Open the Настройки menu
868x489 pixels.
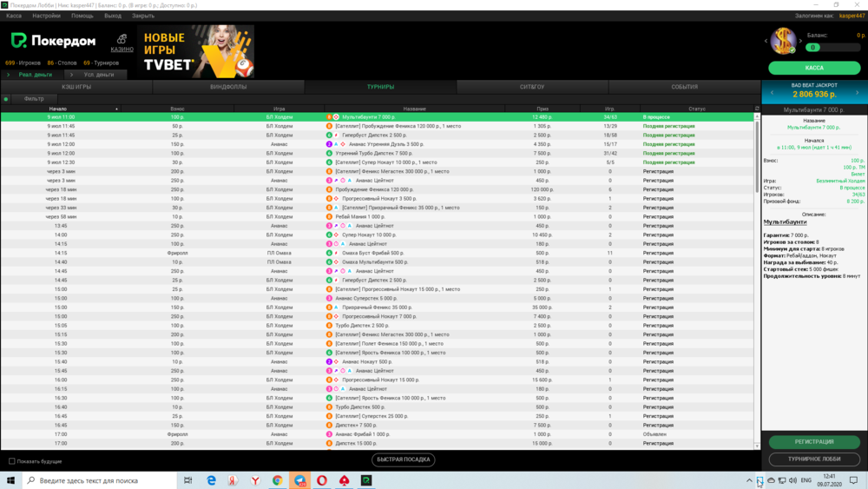pos(47,16)
